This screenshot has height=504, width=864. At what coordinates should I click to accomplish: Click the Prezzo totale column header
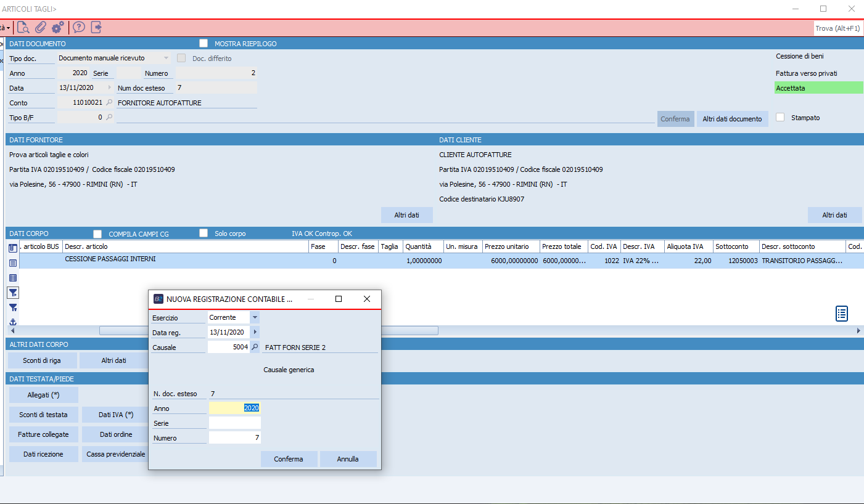coord(564,246)
